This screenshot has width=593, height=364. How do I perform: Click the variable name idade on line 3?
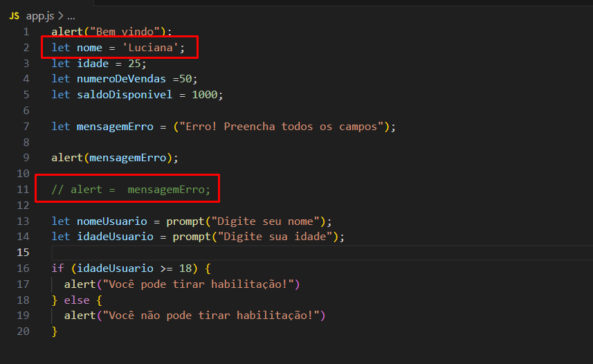[93, 63]
